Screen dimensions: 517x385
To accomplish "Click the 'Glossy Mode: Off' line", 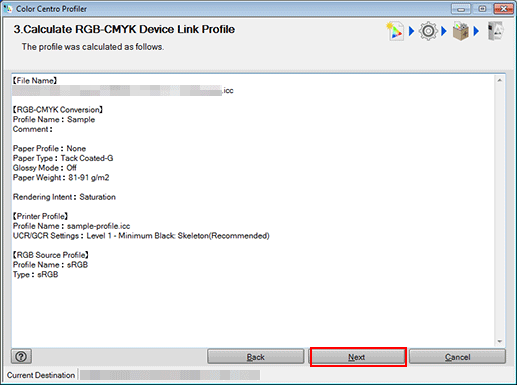I will pos(45,168).
